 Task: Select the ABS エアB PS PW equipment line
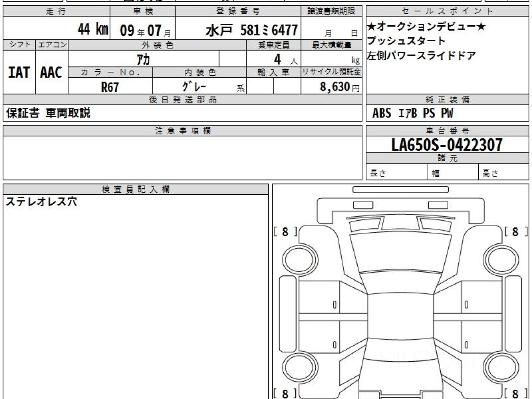(413, 113)
